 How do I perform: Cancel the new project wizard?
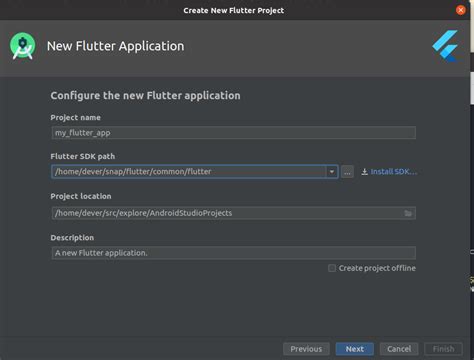tap(399, 349)
